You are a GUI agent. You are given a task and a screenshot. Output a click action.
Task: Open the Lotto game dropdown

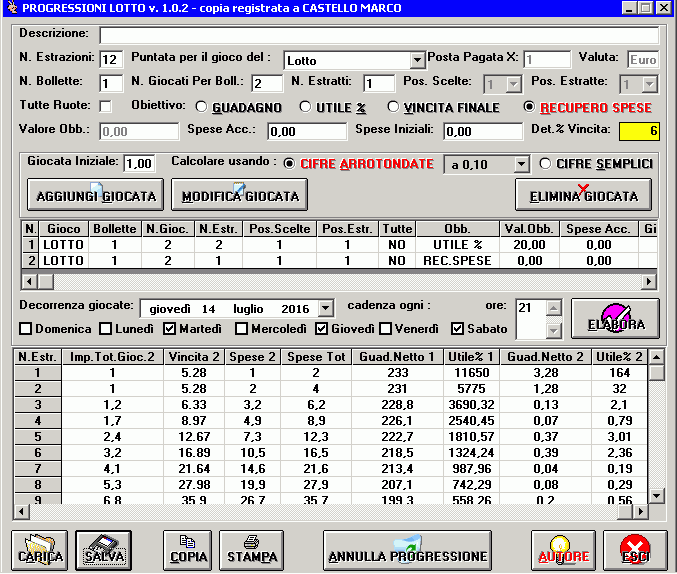click(x=417, y=60)
